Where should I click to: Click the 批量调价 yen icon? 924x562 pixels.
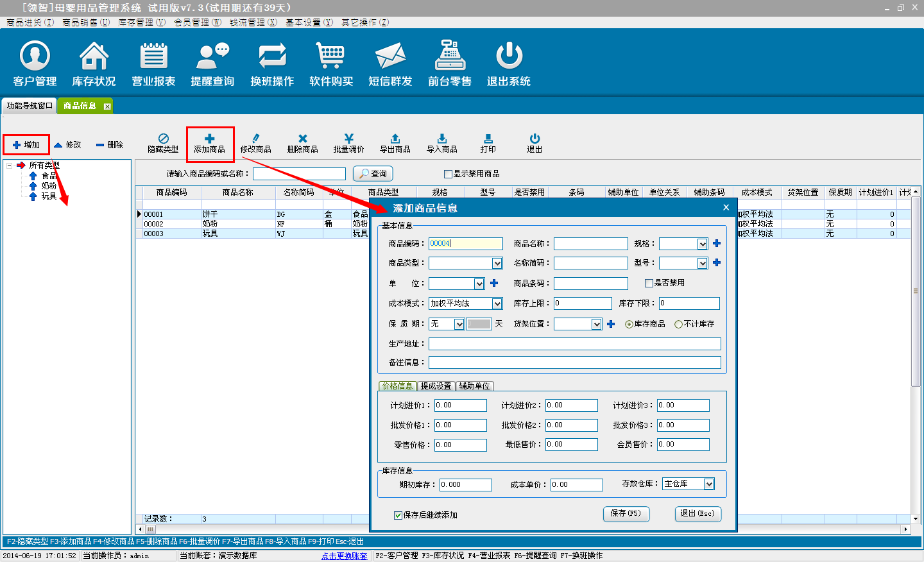pos(348,143)
